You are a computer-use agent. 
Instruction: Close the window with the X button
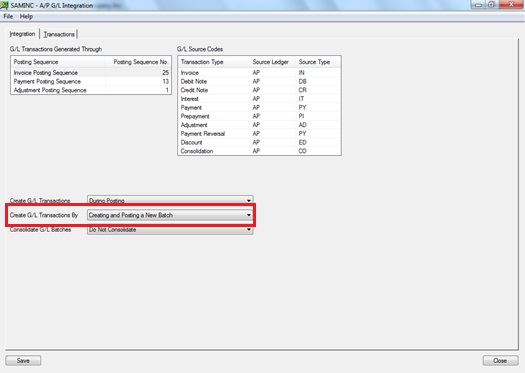pos(511,5)
